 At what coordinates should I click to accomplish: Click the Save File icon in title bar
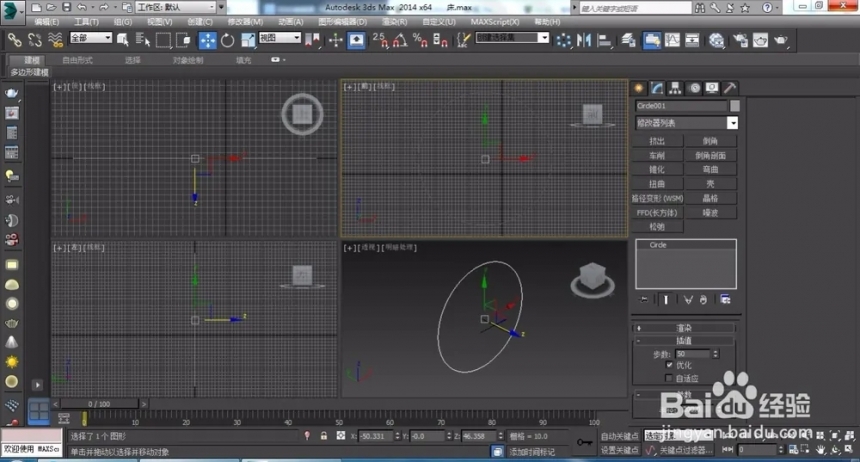66,7
